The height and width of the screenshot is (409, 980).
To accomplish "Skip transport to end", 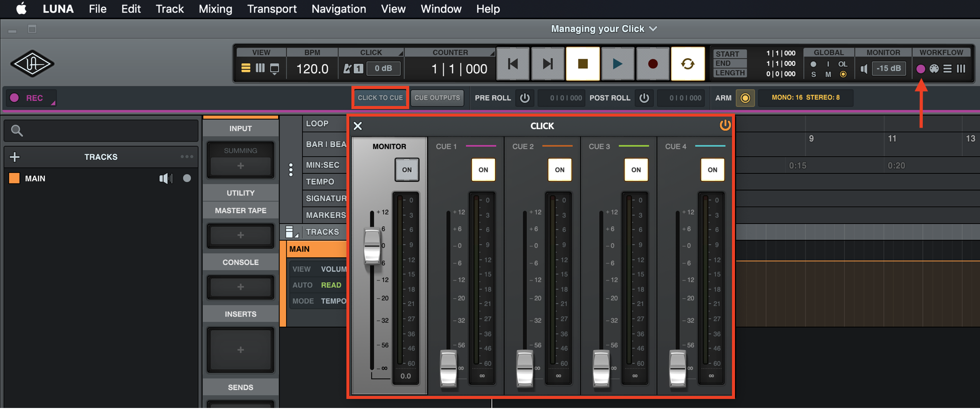I will click(x=548, y=64).
